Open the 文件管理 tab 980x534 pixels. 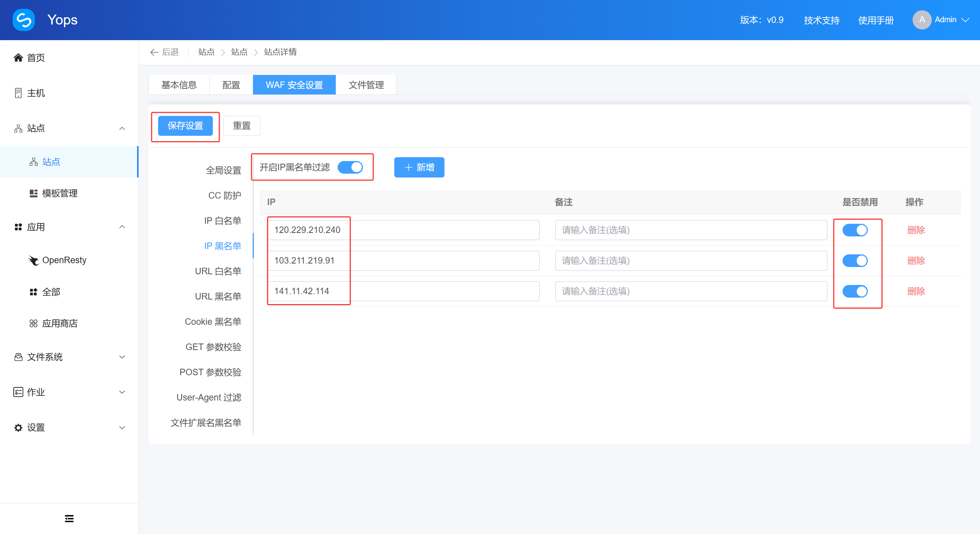(x=366, y=85)
